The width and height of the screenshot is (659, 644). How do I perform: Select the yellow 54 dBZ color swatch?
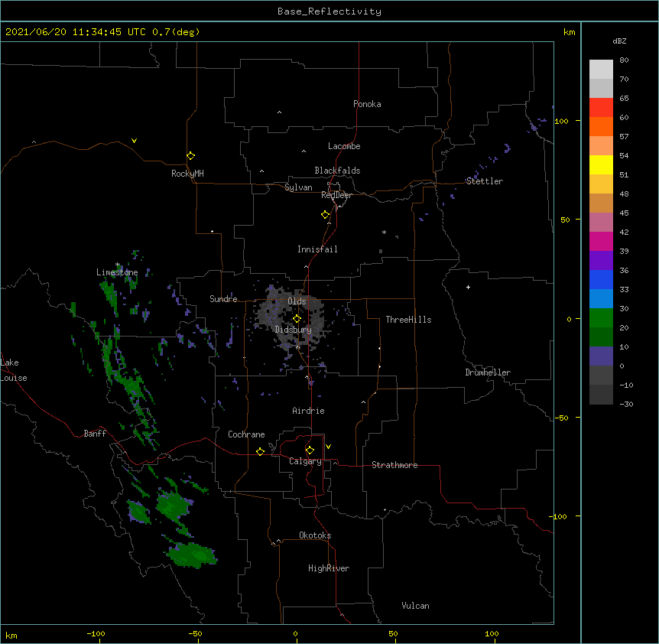click(x=601, y=164)
